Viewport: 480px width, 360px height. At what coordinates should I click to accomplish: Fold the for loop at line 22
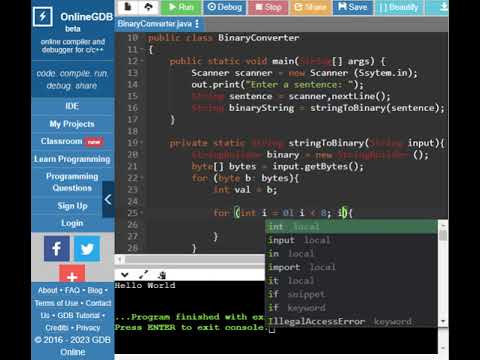(x=142, y=178)
